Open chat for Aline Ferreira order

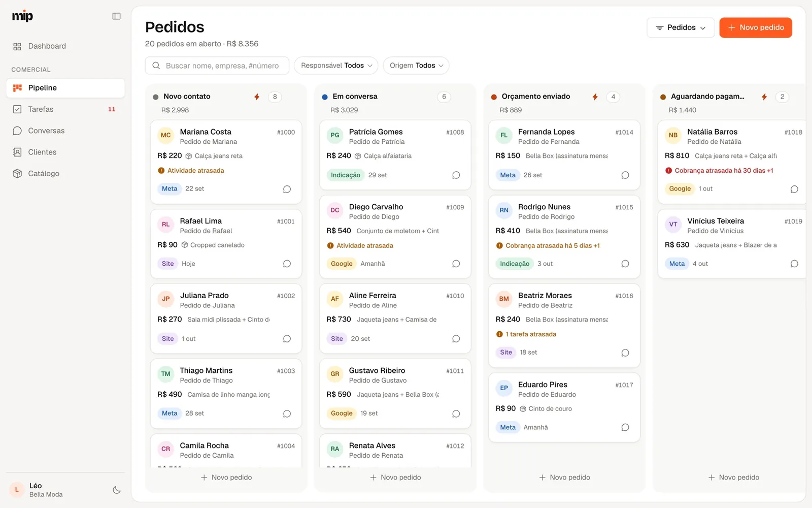pos(456,339)
